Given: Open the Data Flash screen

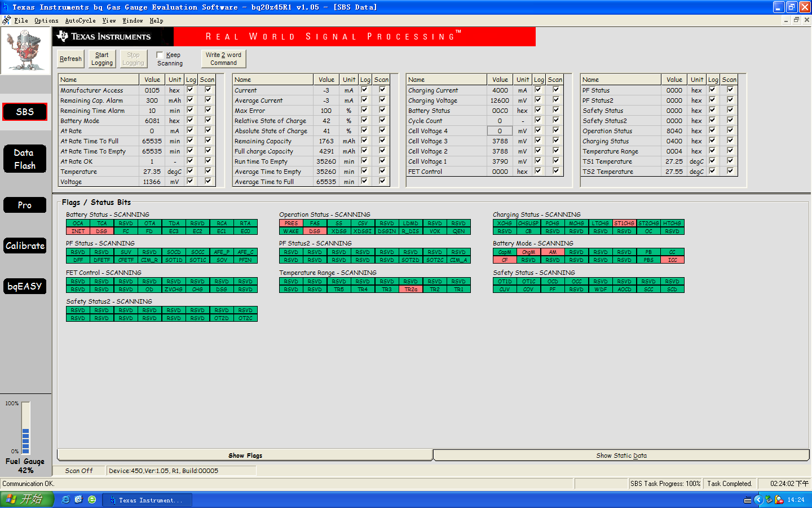Looking at the screenshot, I should coord(25,159).
